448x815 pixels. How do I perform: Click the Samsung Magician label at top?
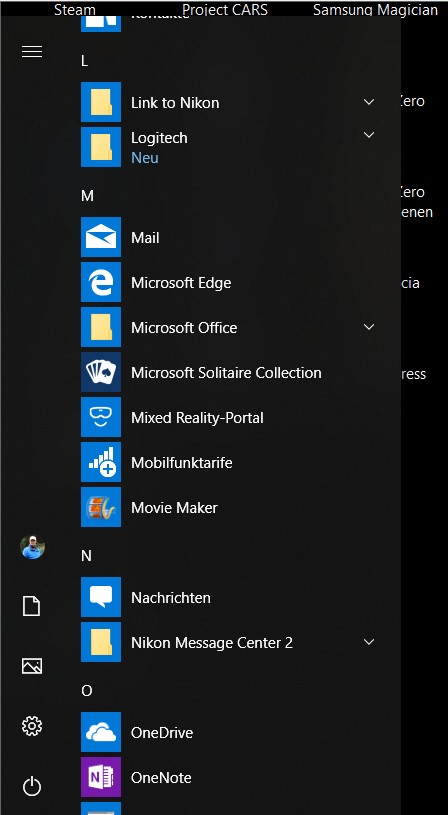(375, 10)
